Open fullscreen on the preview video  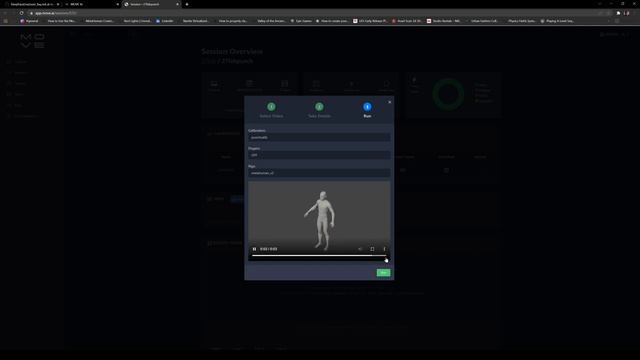point(372,249)
